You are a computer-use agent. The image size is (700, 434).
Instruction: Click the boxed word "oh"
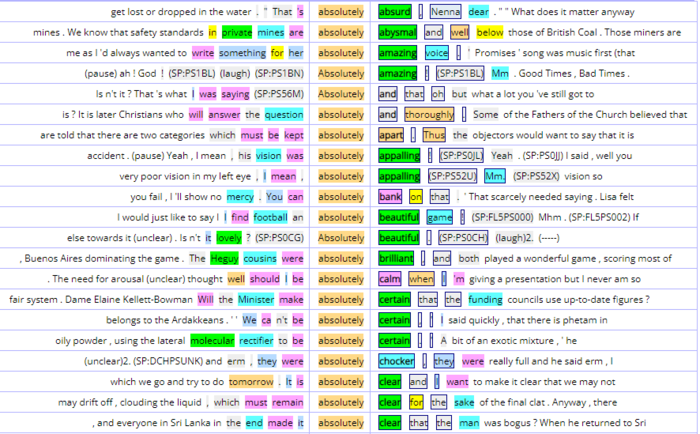[x=438, y=94]
